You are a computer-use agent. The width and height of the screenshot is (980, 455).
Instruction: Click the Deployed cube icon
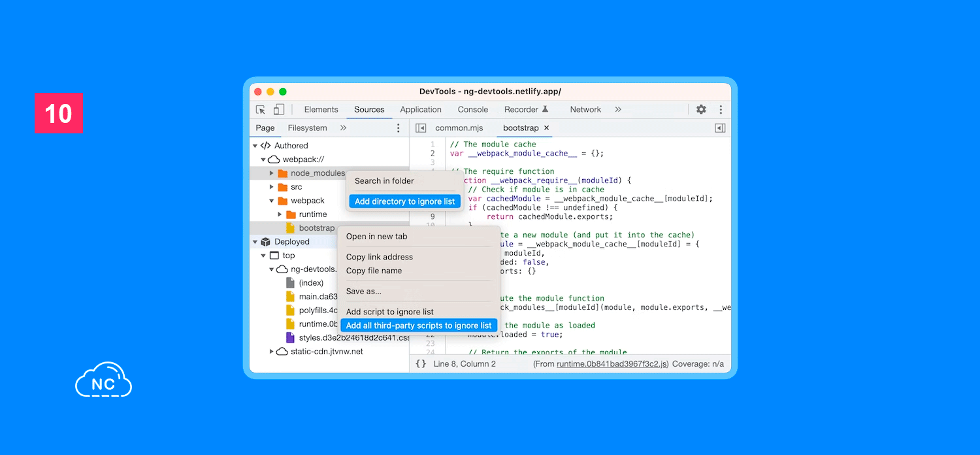point(265,242)
